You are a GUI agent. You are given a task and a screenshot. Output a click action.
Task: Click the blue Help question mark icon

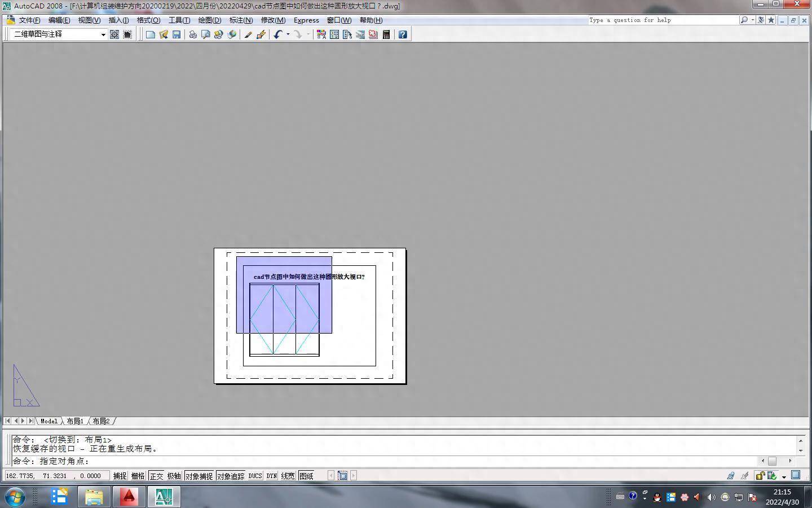403,34
